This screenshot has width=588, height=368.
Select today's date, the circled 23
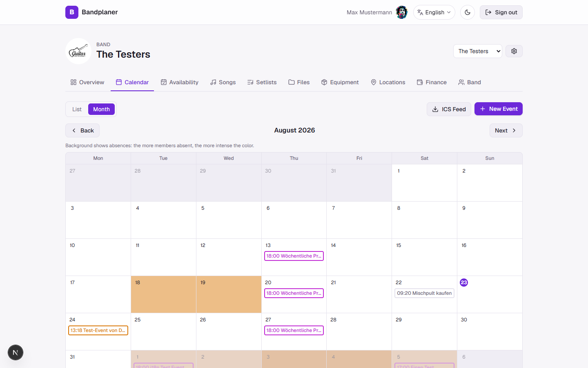tap(464, 283)
